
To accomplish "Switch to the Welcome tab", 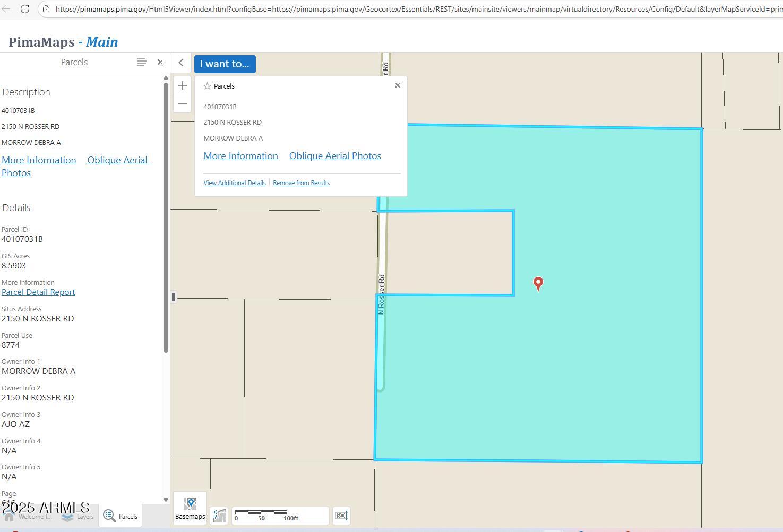I will point(29,517).
